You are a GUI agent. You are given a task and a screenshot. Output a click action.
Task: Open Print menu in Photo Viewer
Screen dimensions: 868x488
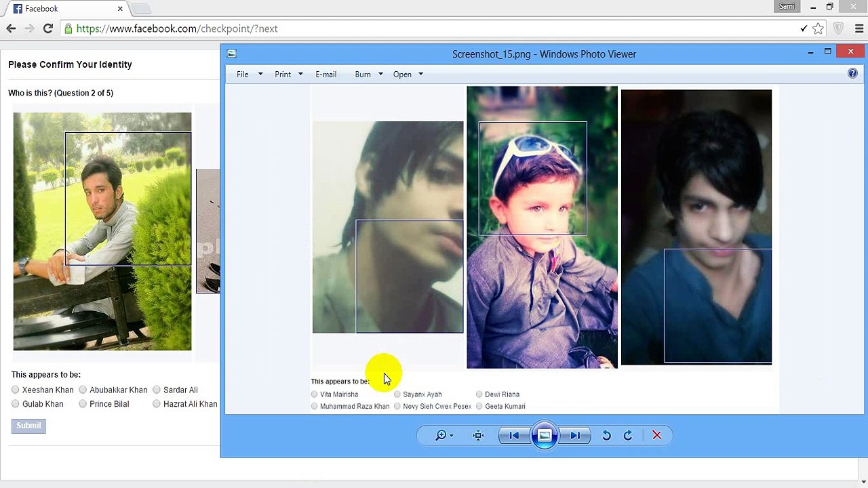(283, 75)
